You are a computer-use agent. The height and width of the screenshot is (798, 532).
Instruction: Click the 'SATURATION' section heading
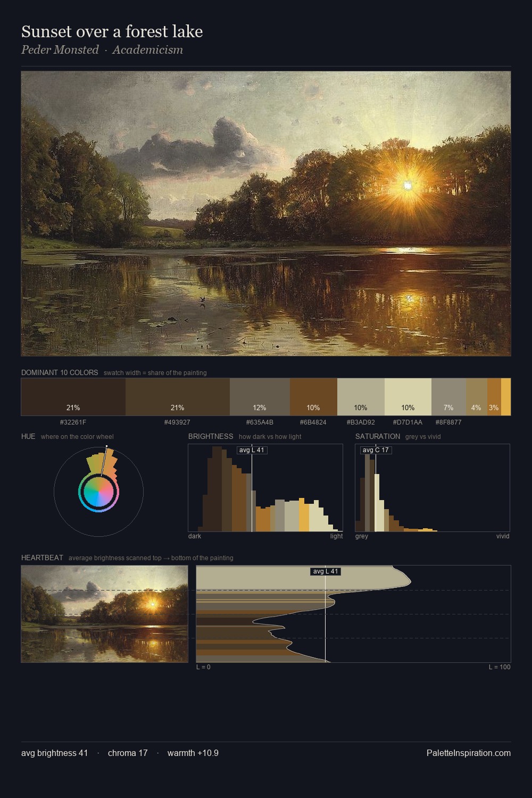click(378, 436)
